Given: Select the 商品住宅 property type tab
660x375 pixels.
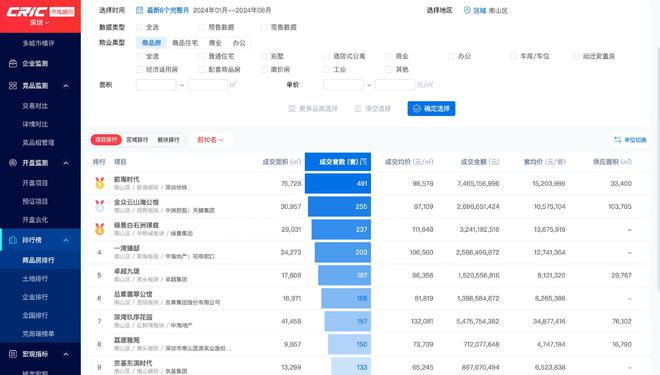Looking at the screenshot, I should pyautogui.click(x=185, y=43).
